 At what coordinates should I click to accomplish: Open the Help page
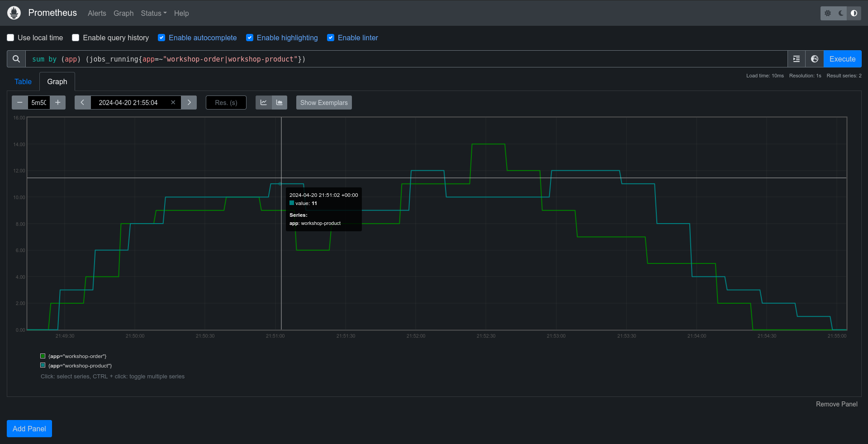(x=181, y=13)
